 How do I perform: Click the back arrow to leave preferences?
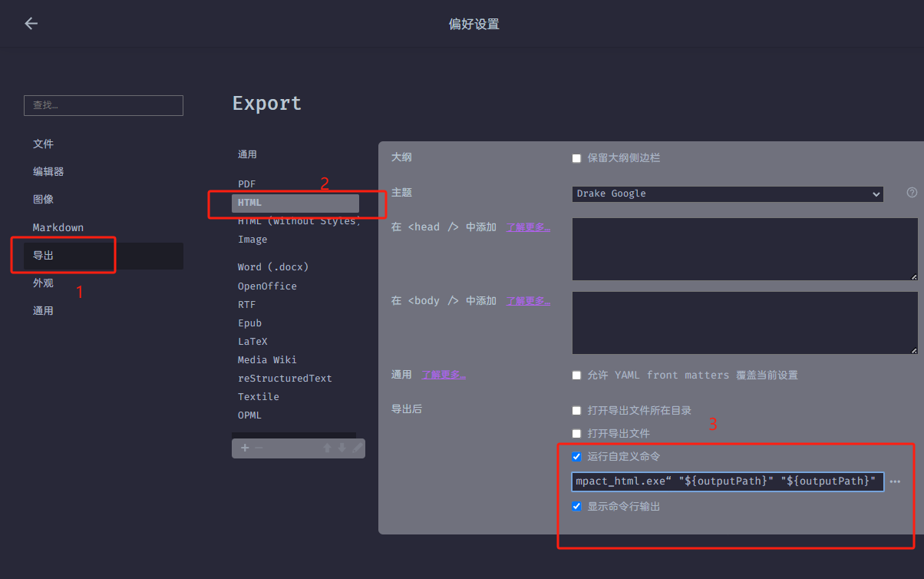point(31,23)
